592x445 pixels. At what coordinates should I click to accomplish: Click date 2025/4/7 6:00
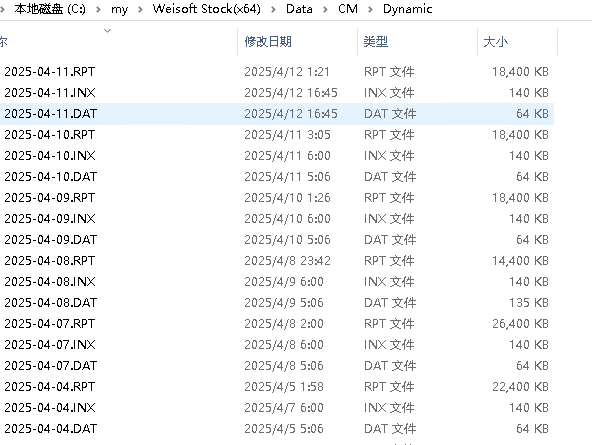point(284,408)
